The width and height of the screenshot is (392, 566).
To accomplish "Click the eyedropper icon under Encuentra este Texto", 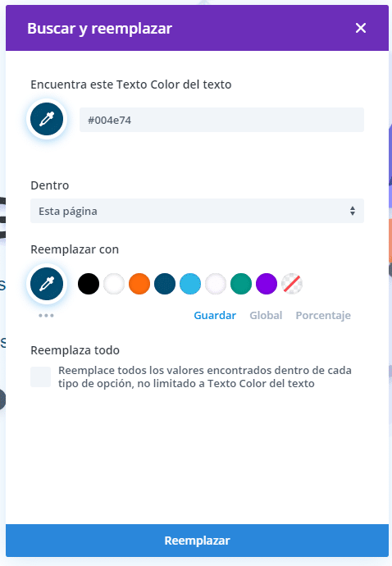I will pyautogui.click(x=47, y=119).
